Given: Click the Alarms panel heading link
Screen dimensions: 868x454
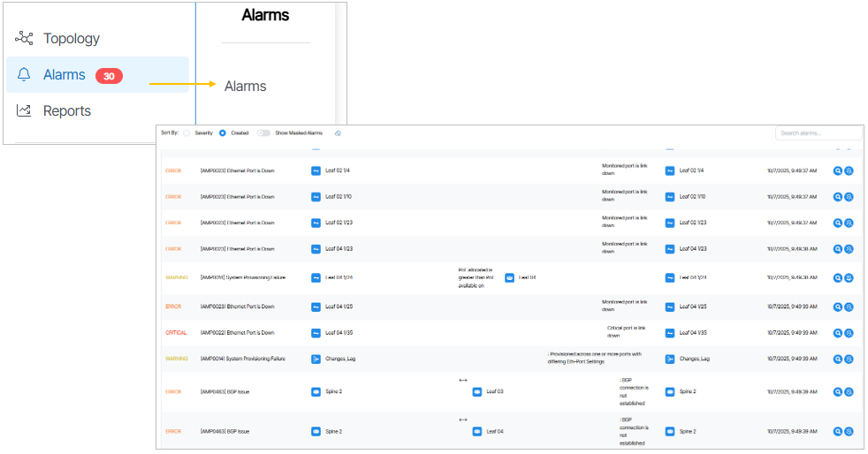Looking at the screenshot, I should point(245,87).
